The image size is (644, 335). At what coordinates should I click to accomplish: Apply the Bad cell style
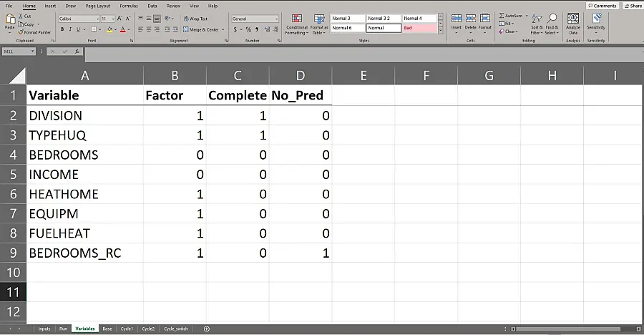point(419,28)
